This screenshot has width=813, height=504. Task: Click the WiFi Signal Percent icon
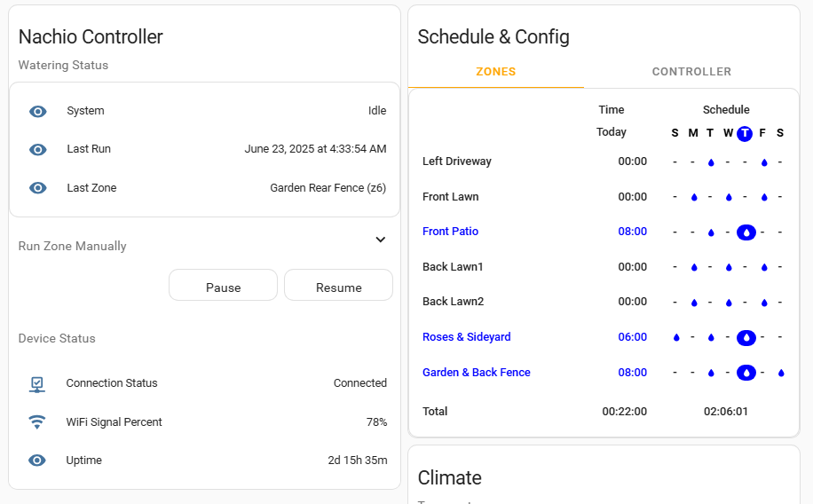point(37,422)
